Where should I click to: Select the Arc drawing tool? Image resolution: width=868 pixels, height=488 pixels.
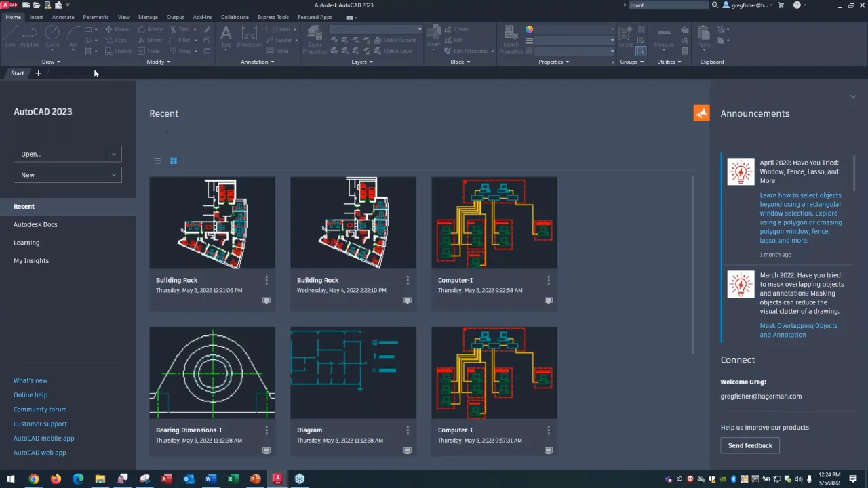(x=73, y=37)
